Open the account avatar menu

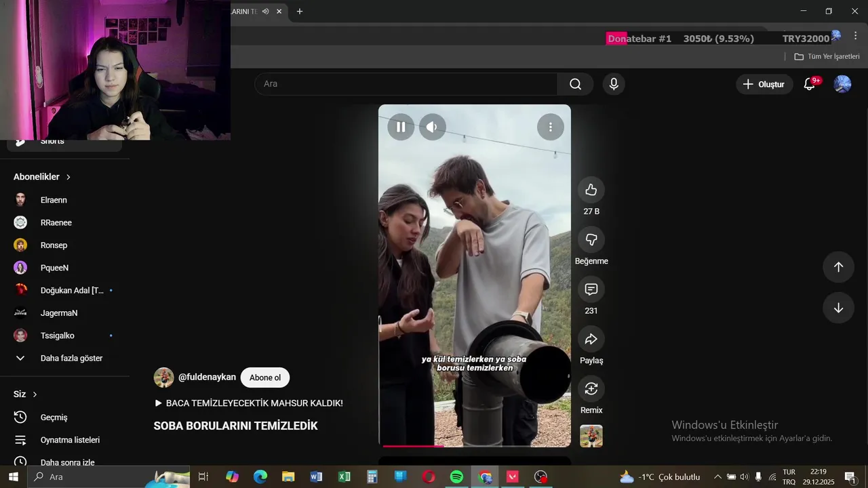[x=842, y=84]
